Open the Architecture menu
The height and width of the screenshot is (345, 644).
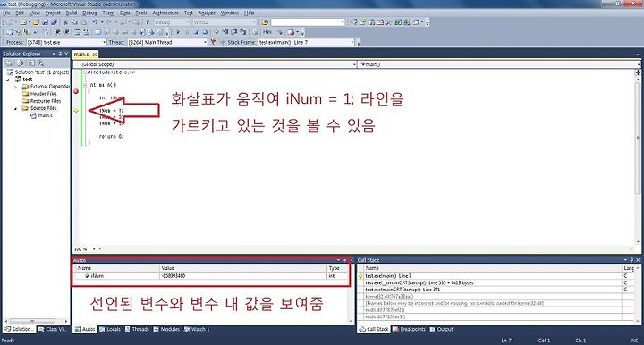[x=165, y=13]
